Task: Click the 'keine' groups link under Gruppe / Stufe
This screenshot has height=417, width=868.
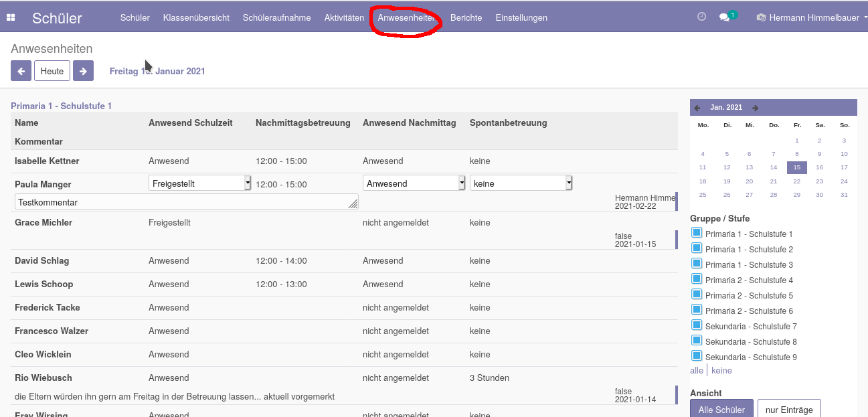Action: pos(721,370)
